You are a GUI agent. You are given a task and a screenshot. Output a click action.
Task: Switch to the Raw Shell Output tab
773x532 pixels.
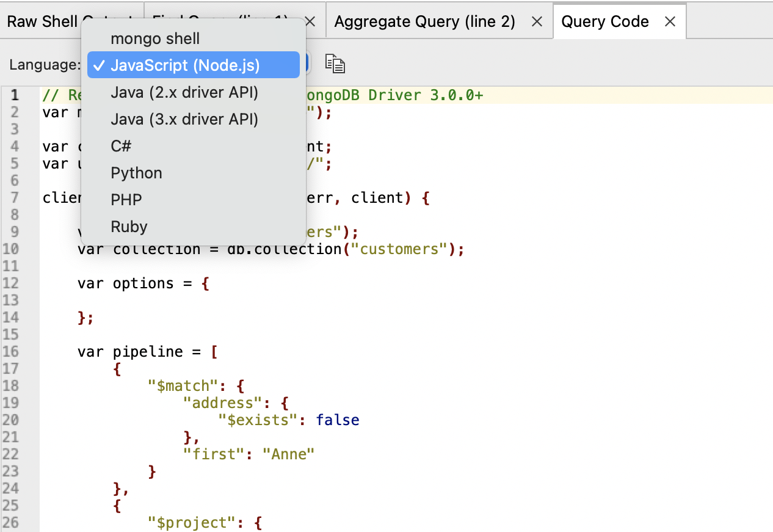[x=40, y=21]
